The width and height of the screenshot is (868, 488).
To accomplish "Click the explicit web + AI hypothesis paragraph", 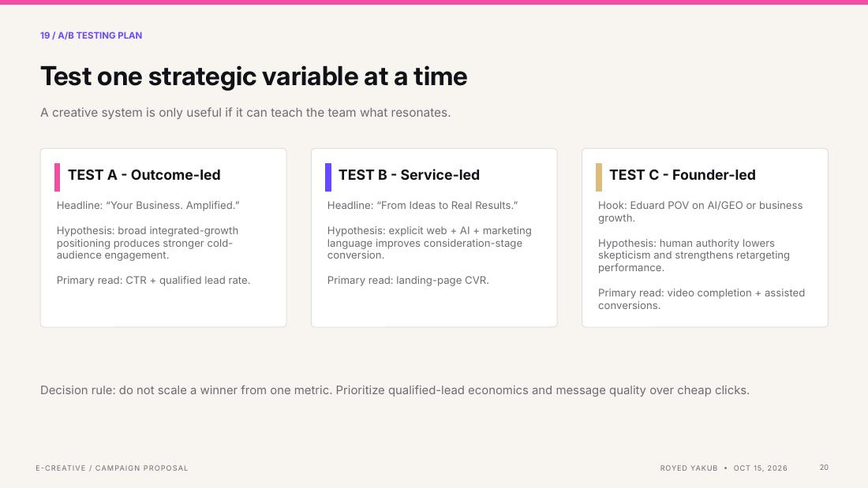I will tap(429, 243).
